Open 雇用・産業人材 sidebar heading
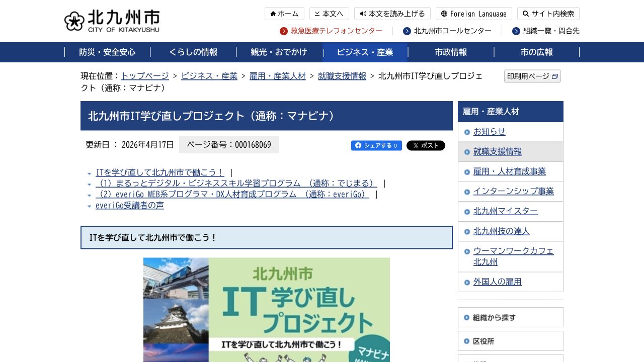This screenshot has height=362, width=644. click(x=511, y=112)
